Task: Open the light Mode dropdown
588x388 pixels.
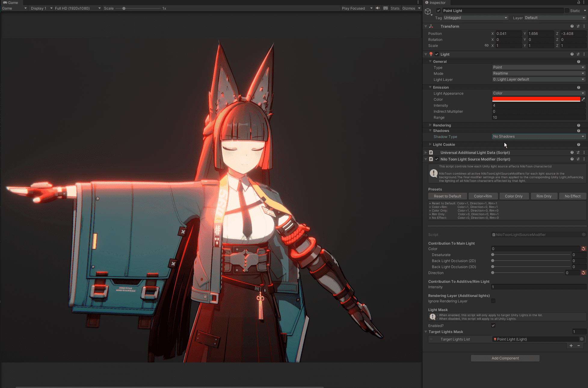Action: click(x=539, y=73)
